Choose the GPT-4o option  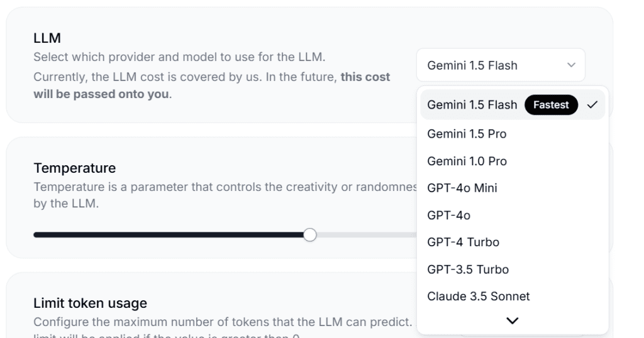point(448,215)
